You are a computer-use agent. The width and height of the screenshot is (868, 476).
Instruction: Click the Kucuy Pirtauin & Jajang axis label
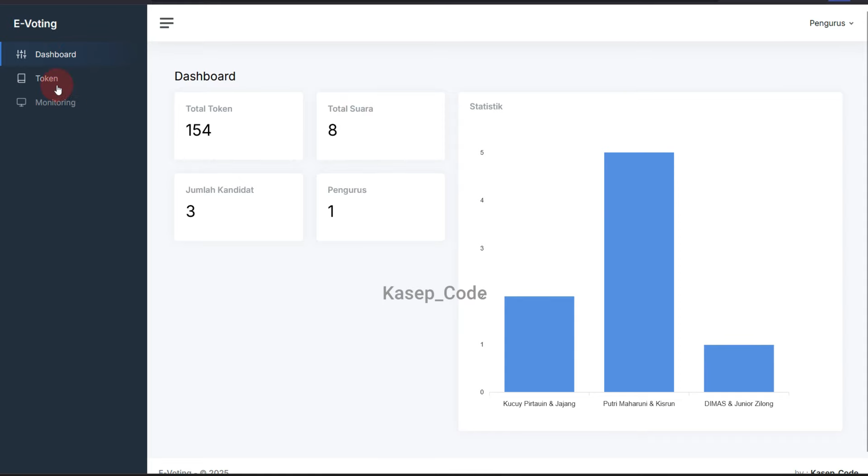click(539, 404)
